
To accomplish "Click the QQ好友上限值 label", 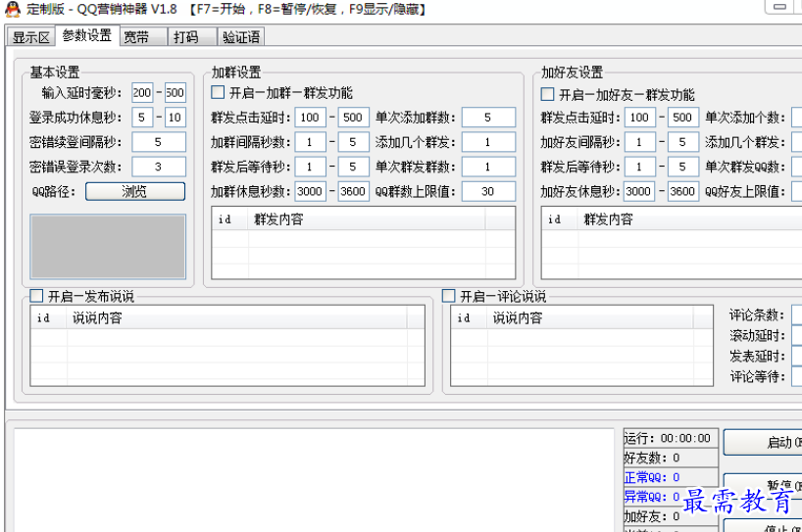I will [x=745, y=192].
